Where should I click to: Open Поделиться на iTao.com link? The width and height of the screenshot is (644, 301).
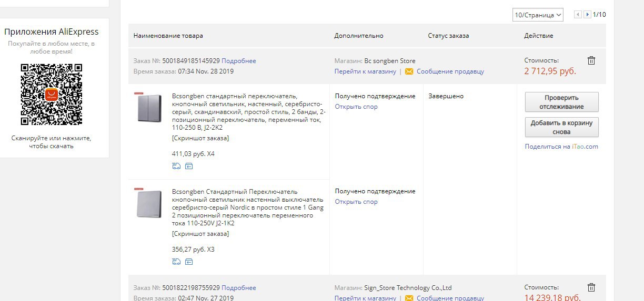(561, 147)
